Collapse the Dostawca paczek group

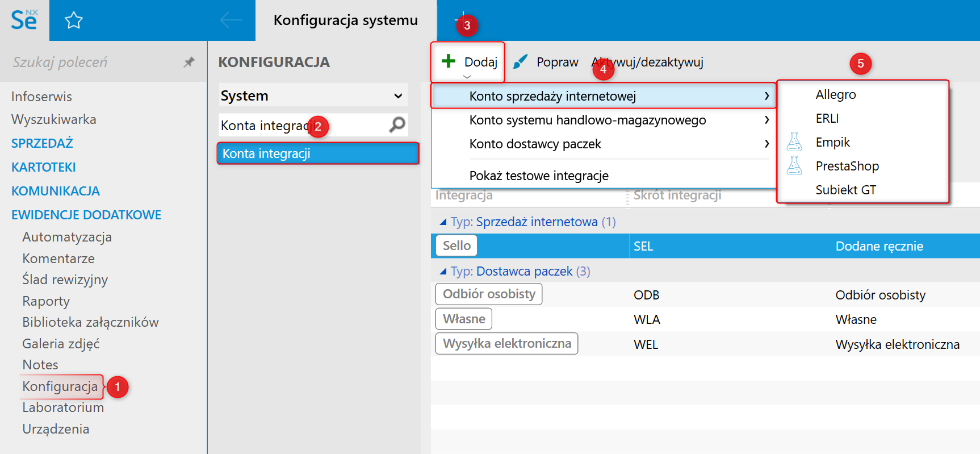[x=443, y=272]
